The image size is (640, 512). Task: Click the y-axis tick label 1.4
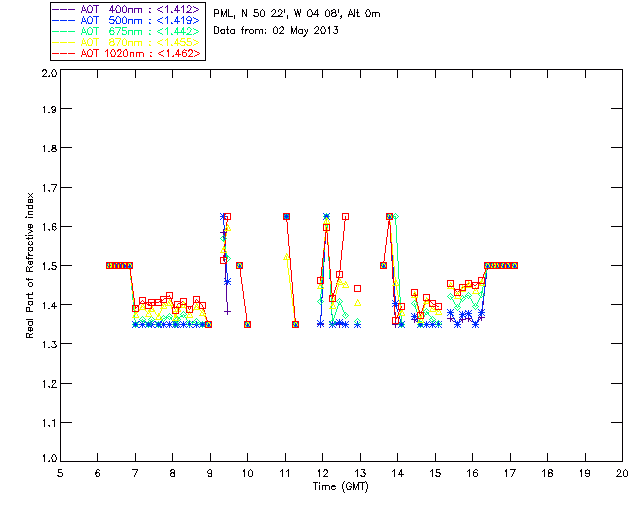(49, 305)
